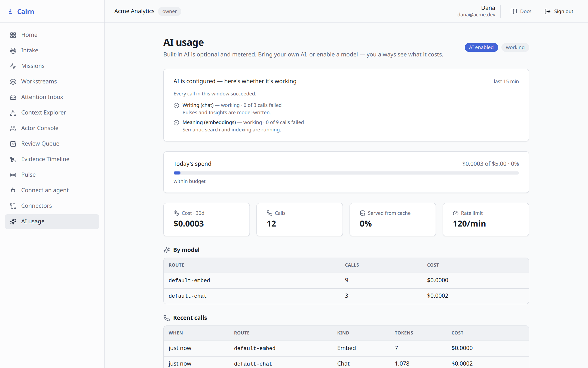Navigate to Workstreams
Screen dimensions: 588x368
tap(52, 82)
